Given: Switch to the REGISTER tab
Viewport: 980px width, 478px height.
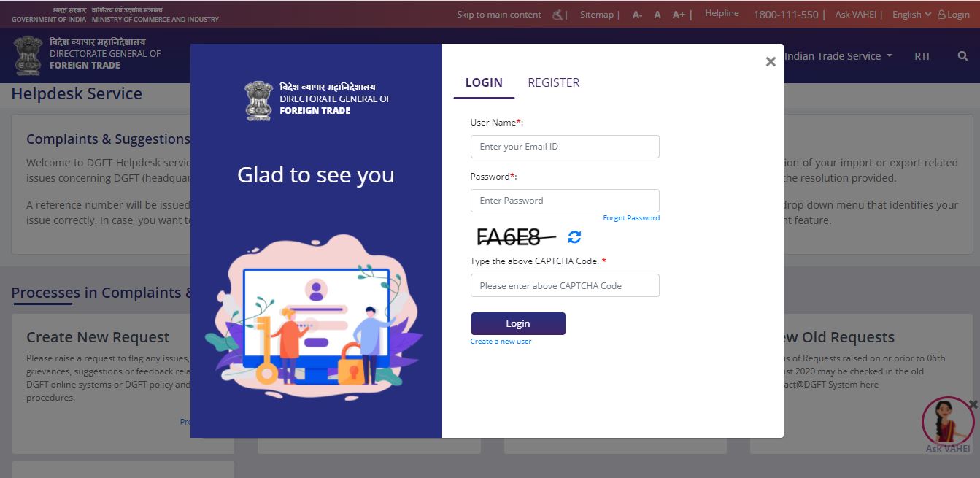Looking at the screenshot, I should (553, 82).
